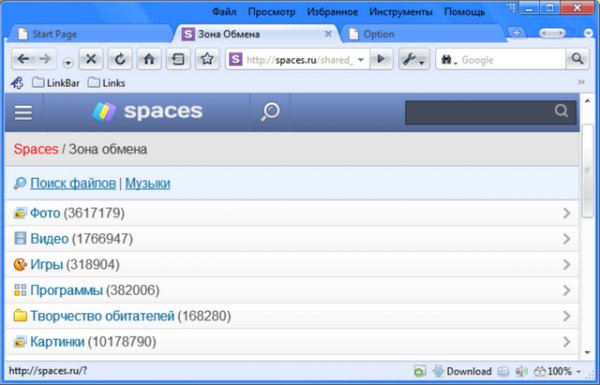Click the tab bar scroll slider control
This screenshot has height=385, width=600.
click(552, 34)
